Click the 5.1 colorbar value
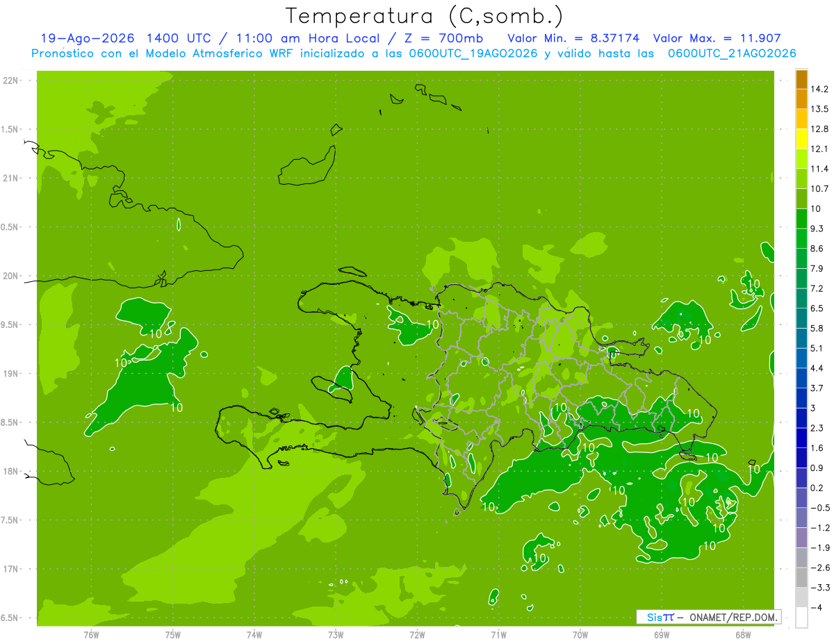Image resolution: width=834 pixels, height=644 pixels. 817,348
